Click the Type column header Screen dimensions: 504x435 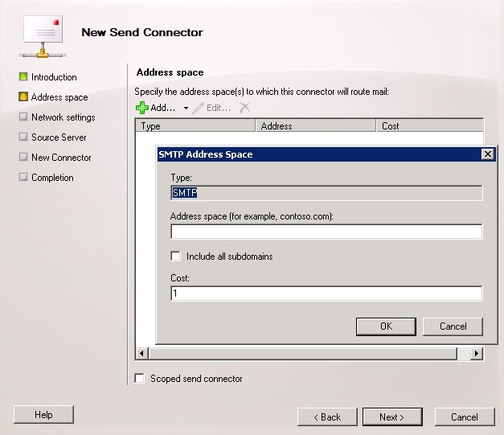(195, 125)
